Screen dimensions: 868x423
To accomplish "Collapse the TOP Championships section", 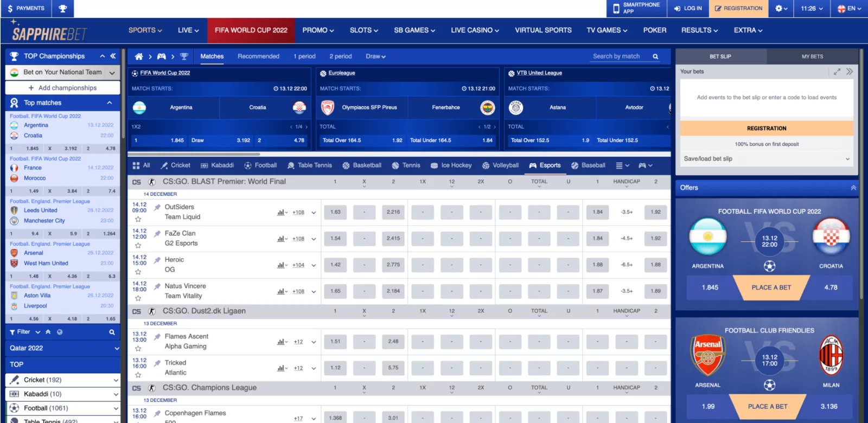I will (102, 56).
